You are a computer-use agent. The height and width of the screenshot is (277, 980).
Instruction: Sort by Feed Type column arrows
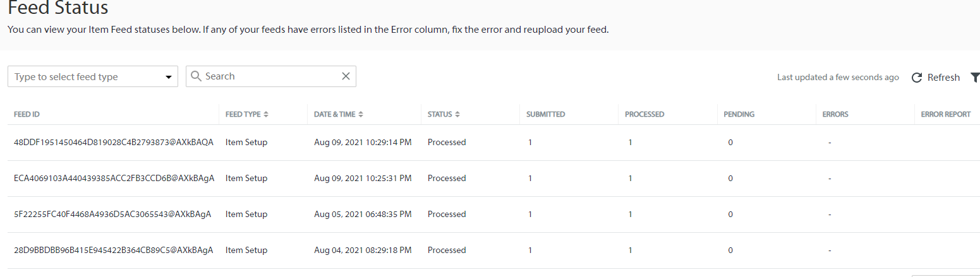266,114
